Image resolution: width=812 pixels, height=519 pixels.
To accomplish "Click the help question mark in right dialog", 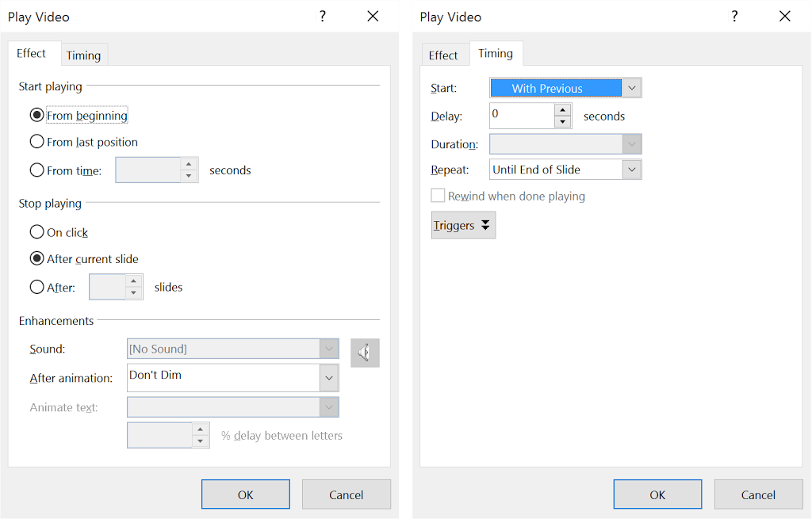I will (x=735, y=16).
